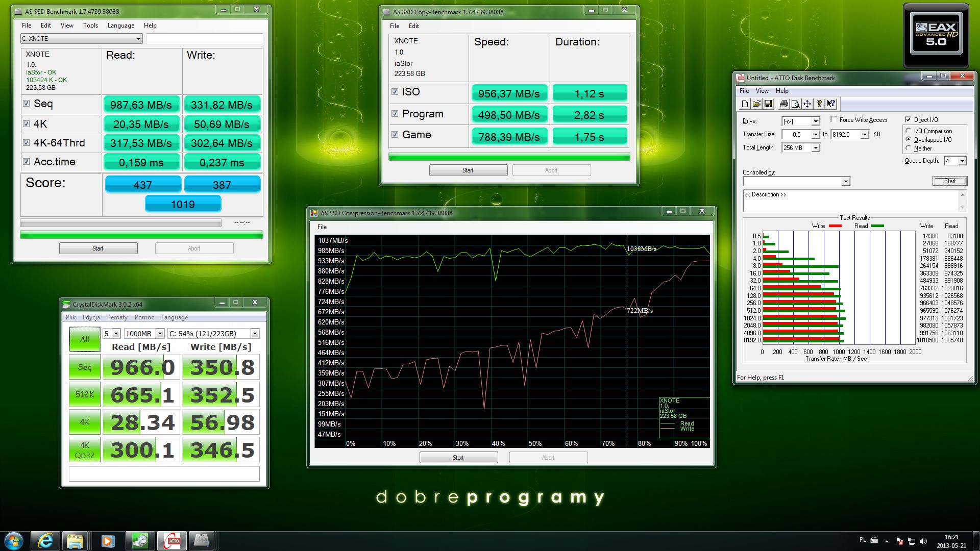
Task: Open Print Preview in ATTO toolbar
Action: tap(795, 104)
